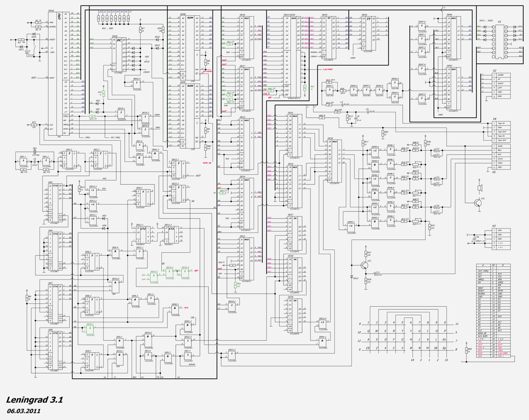Viewport: 529px width, 420px height.
Task: Click the "RFSH" cell in pinout table
Action: [x=503, y=291]
